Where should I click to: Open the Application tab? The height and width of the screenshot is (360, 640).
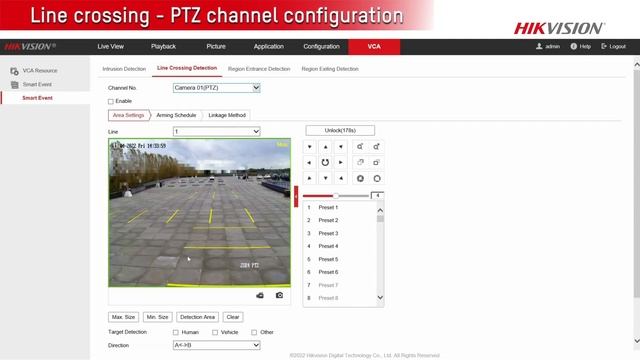pyautogui.click(x=269, y=47)
